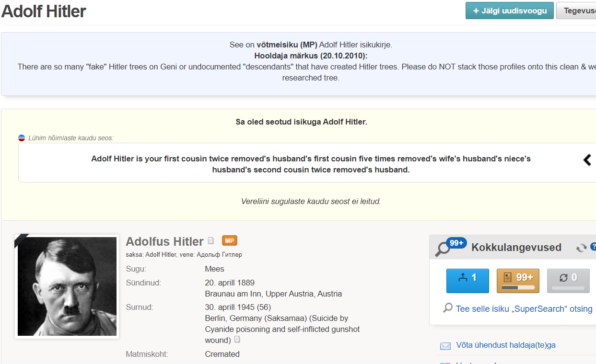Viewport: 596px width, 364px height.
Task: Open the Tegevused actions dropdown
Action: (578, 11)
